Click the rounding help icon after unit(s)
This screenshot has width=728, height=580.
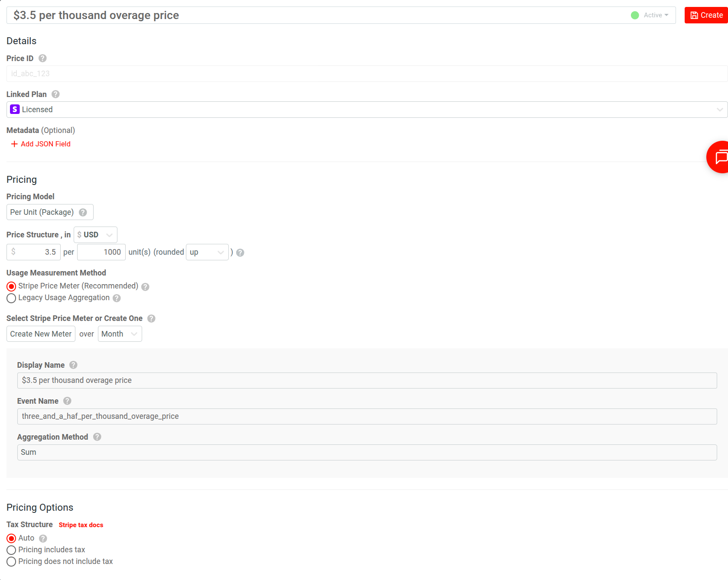pos(240,253)
